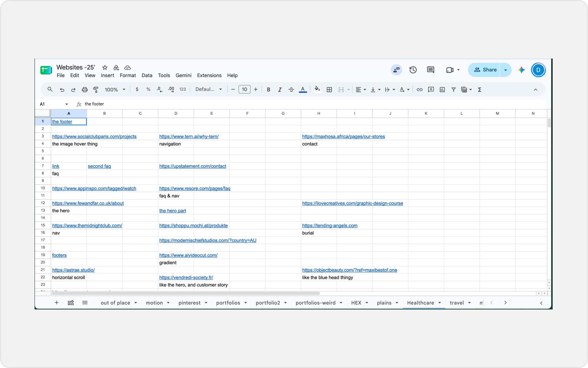Screen dimensions: 588x368
Task: Open the functions sigma icon
Action: tap(479, 90)
